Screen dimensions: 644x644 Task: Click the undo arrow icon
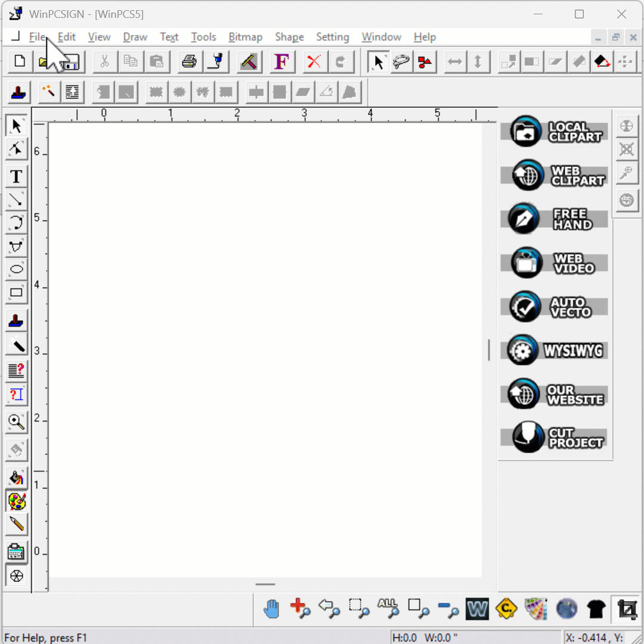340,61
